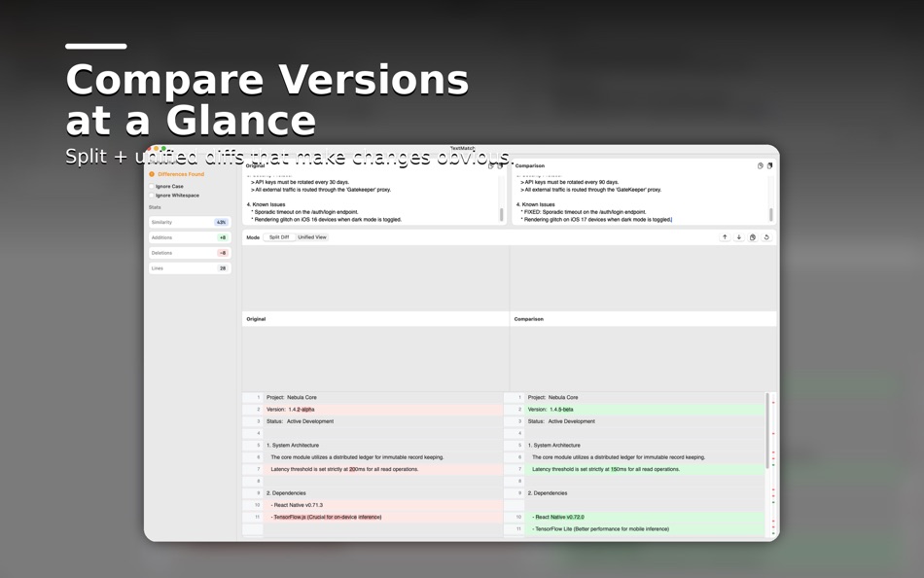Copy the diff using the clipboard icon in Mode bar
Viewport: 924px width, 578px height.
tap(753, 237)
